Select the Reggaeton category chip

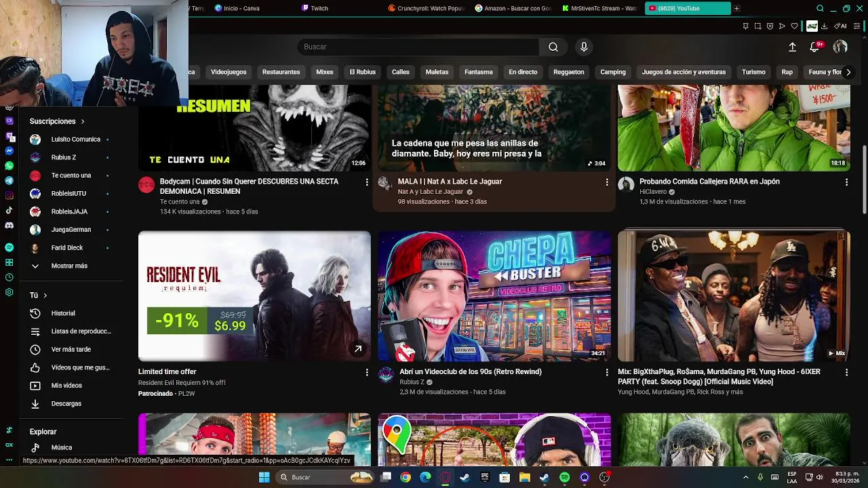coord(568,72)
